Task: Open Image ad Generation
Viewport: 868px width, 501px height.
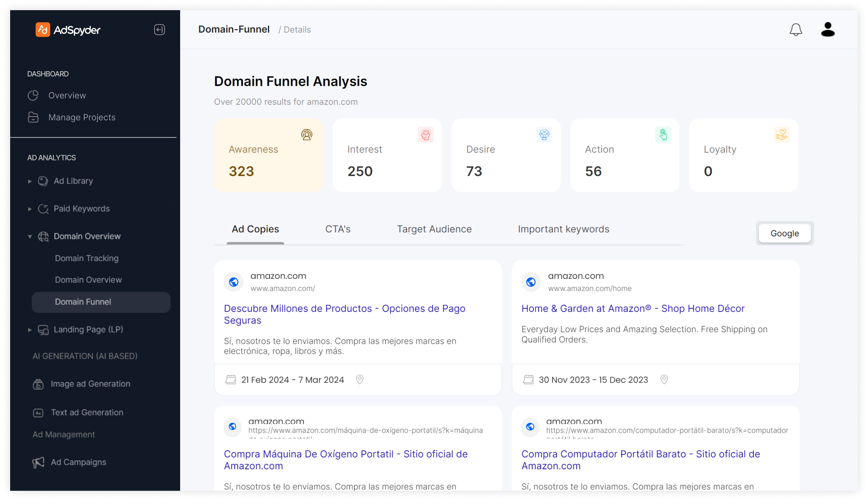Action: [x=90, y=384]
